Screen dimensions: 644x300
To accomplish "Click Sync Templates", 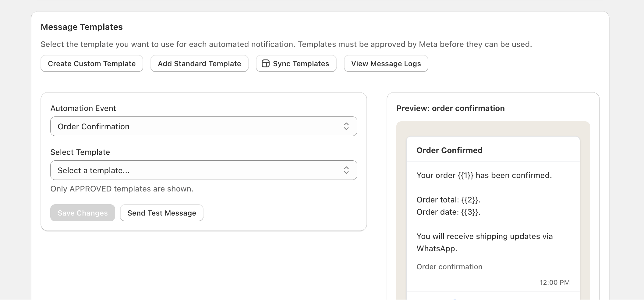I will 296,63.
